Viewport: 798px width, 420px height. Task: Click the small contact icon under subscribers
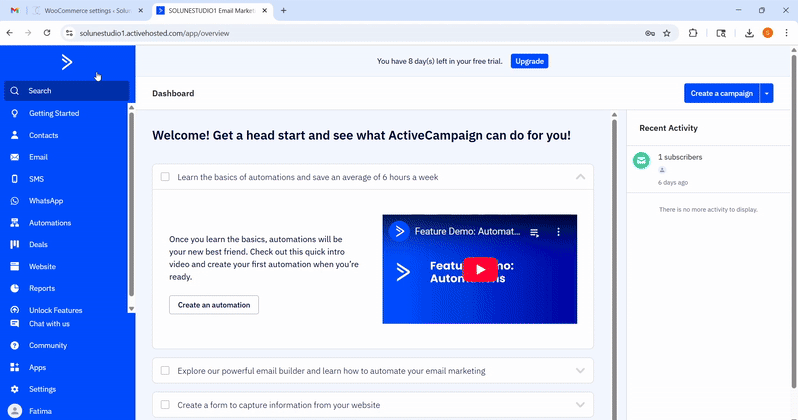pyautogui.click(x=662, y=170)
